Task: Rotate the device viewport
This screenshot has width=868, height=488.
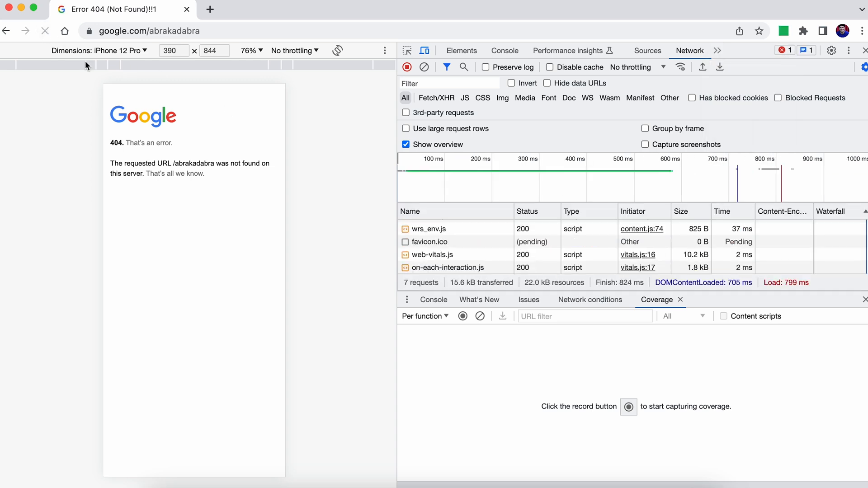Action: click(337, 51)
